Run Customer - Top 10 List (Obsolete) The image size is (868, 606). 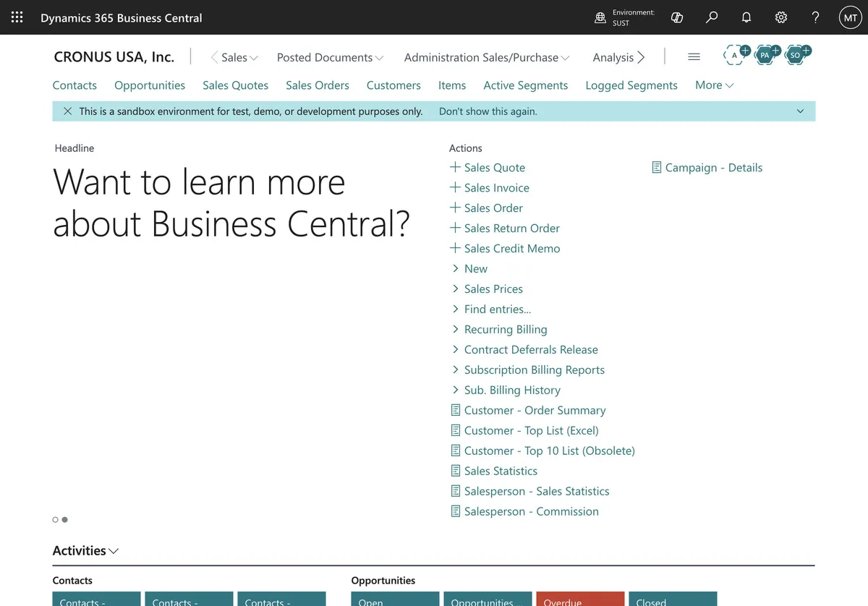point(542,451)
